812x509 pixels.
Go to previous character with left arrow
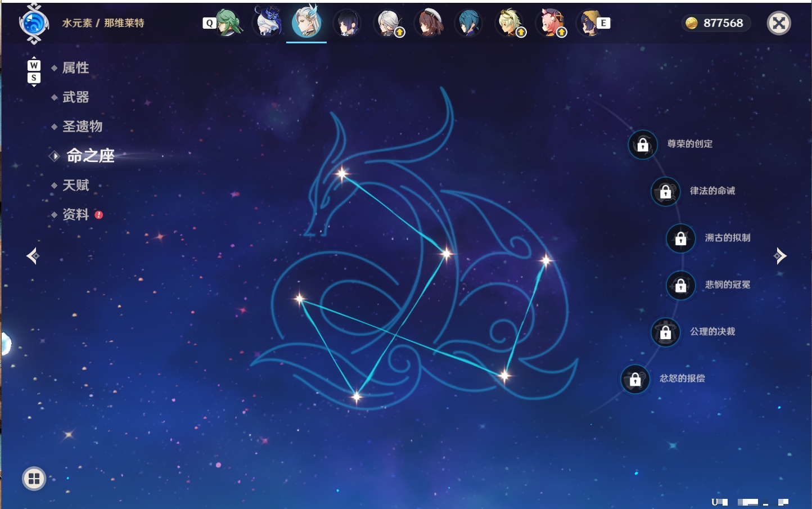[x=33, y=256]
